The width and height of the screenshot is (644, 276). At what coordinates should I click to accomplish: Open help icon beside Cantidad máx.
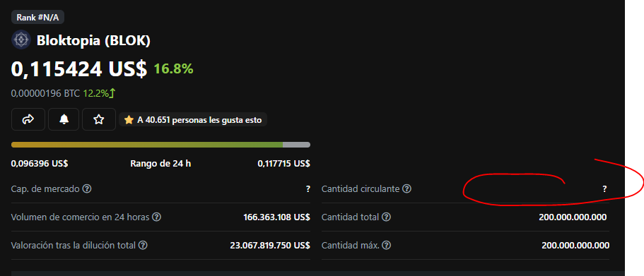click(x=386, y=245)
